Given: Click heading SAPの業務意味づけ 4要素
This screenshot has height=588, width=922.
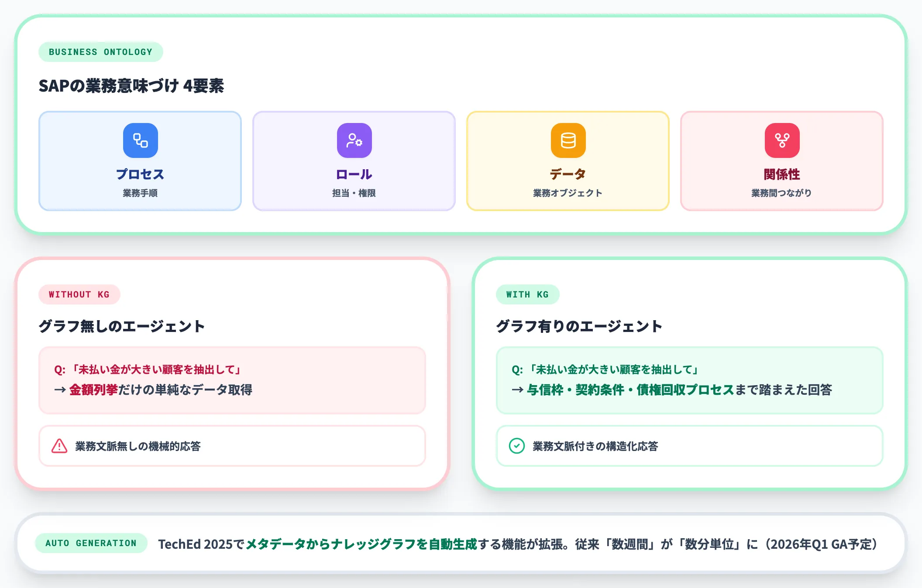Looking at the screenshot, I should point(131,85).
